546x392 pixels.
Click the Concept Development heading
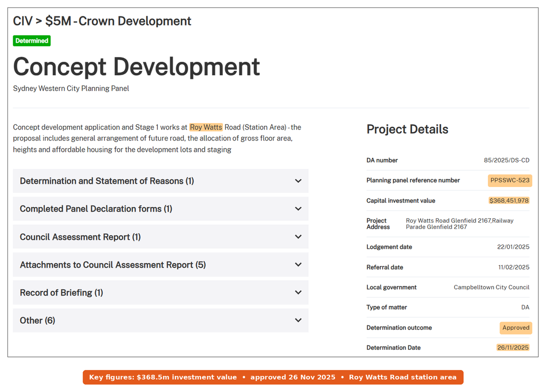(136, 67)
